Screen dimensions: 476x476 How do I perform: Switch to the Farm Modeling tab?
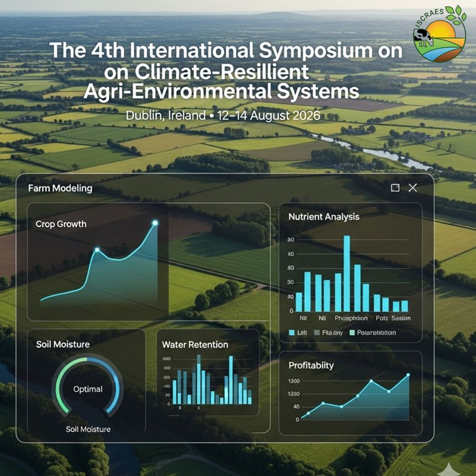[x=59, y=188]
